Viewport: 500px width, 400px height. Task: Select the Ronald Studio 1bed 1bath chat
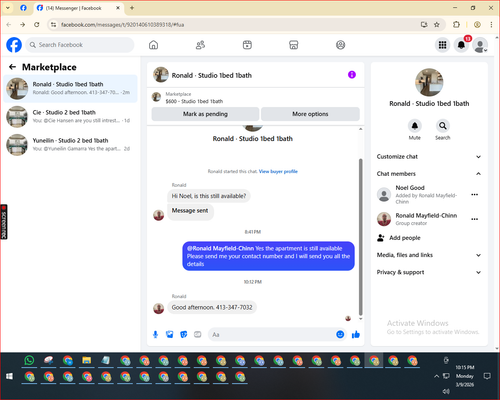pyautogui.click(x=70, y=89)
